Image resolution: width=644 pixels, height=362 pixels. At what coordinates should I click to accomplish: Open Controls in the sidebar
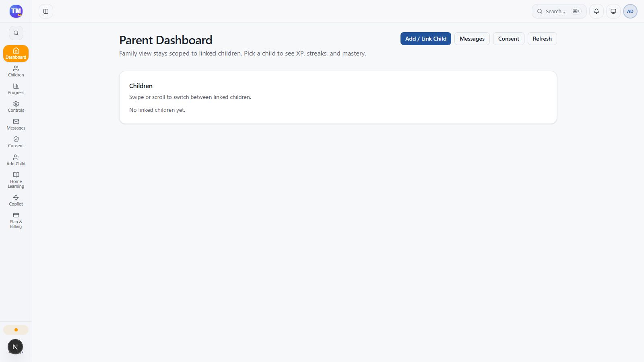(x=16, y=107)
